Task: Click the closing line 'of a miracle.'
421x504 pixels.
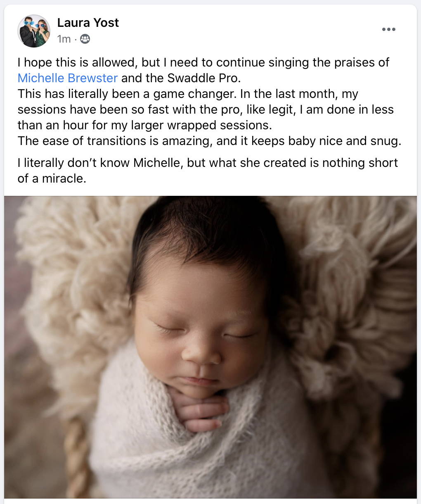Action: pyautogui.click(x=52, y=178)
